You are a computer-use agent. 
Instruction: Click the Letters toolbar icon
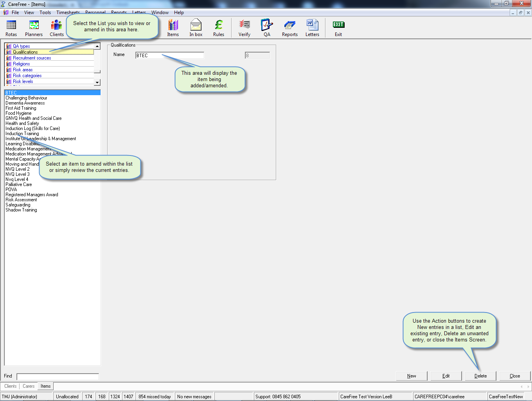tap(312, 28)
